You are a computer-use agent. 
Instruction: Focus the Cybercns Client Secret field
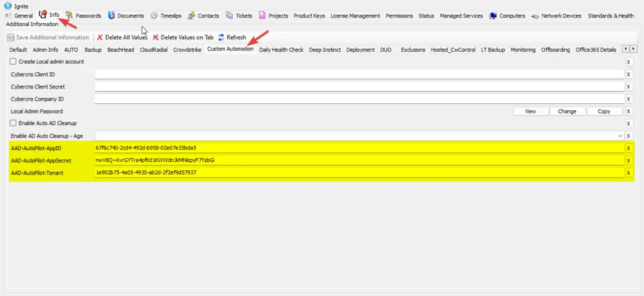pyautogui.click(x=359, y=87)
